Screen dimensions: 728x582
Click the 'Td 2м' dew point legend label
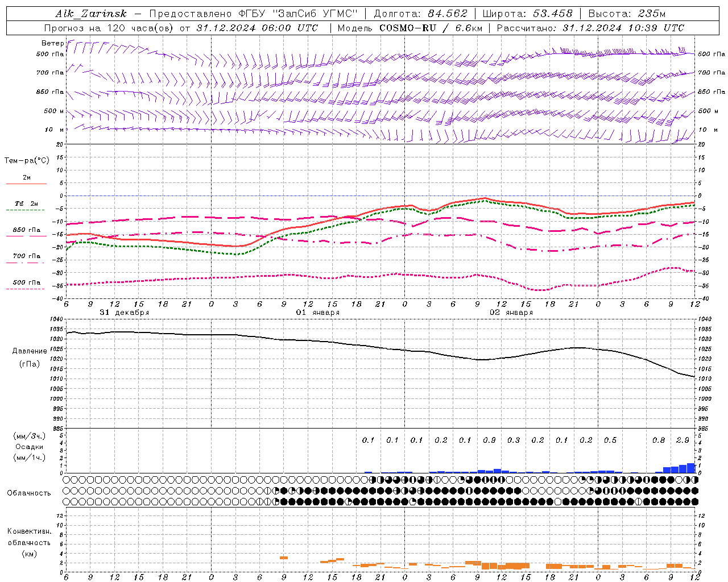pyautogui.click(x=26, y=203)
